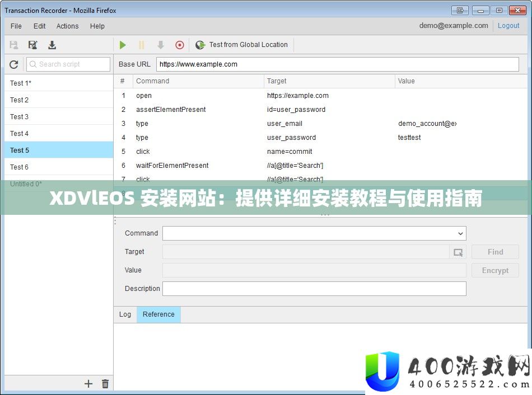
Task: Click the Search script field
Action: coord(68,64)
